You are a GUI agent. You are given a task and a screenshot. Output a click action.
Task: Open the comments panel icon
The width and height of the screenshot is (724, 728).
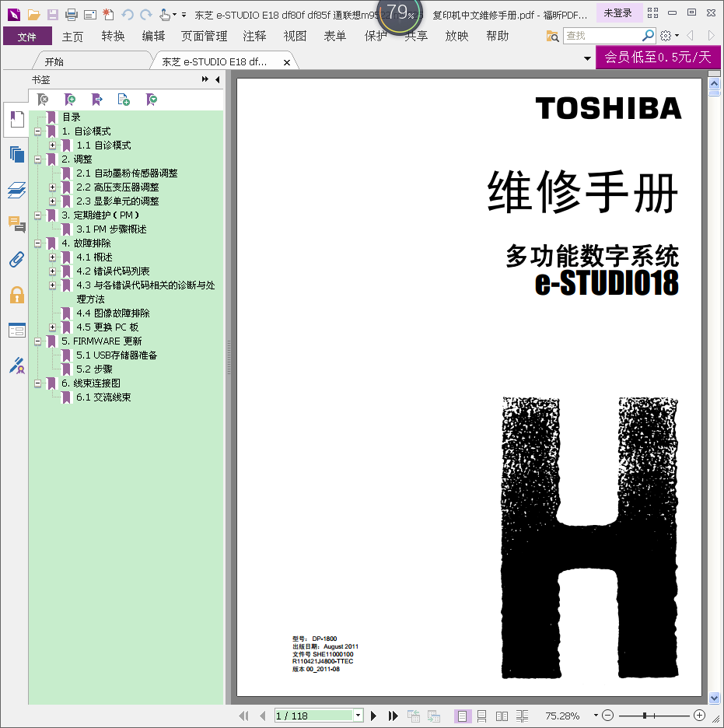point(17,224)
